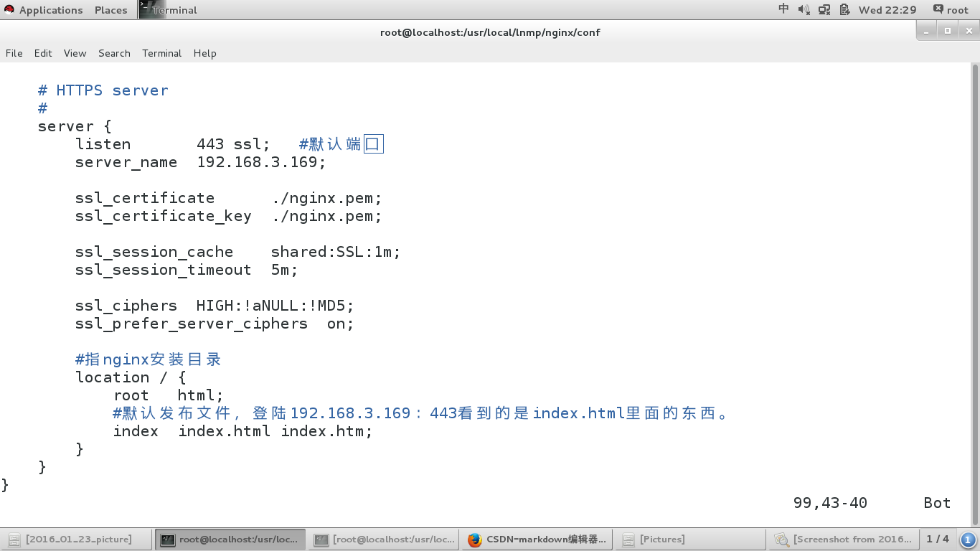
Task: Click the Terminal app entry in top panel
Action: point(168,9)
